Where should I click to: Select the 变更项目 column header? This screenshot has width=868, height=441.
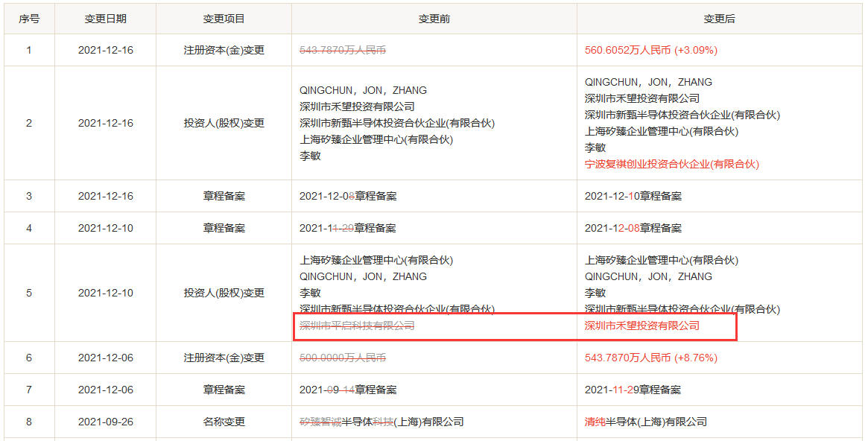[x=224, y=19]
